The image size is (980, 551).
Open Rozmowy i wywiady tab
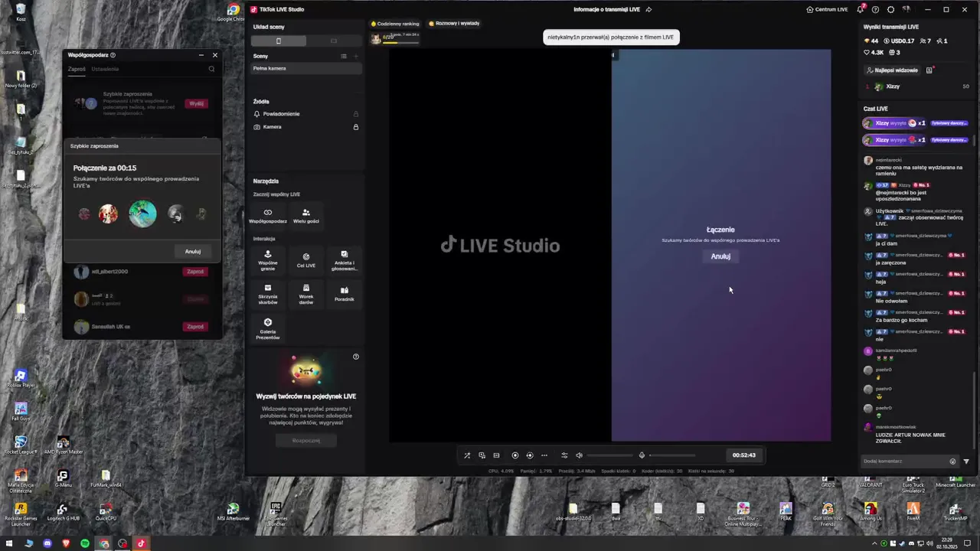[454, 24]
